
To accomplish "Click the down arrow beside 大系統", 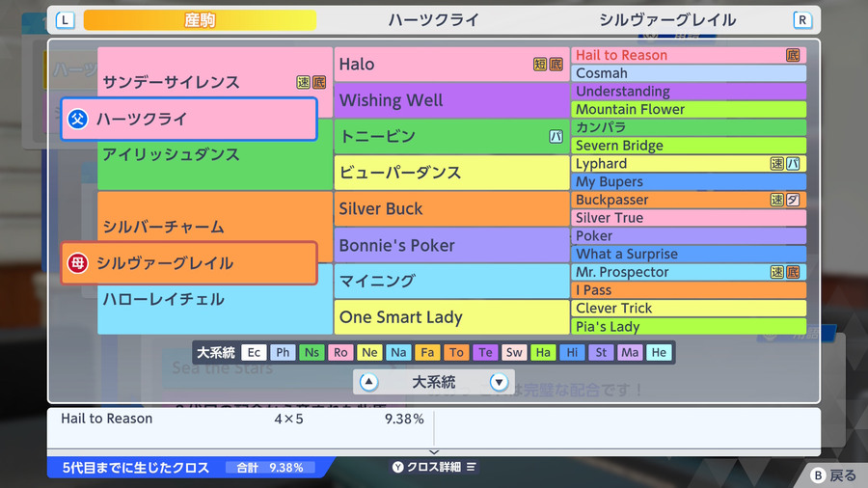I will point(499,382).
